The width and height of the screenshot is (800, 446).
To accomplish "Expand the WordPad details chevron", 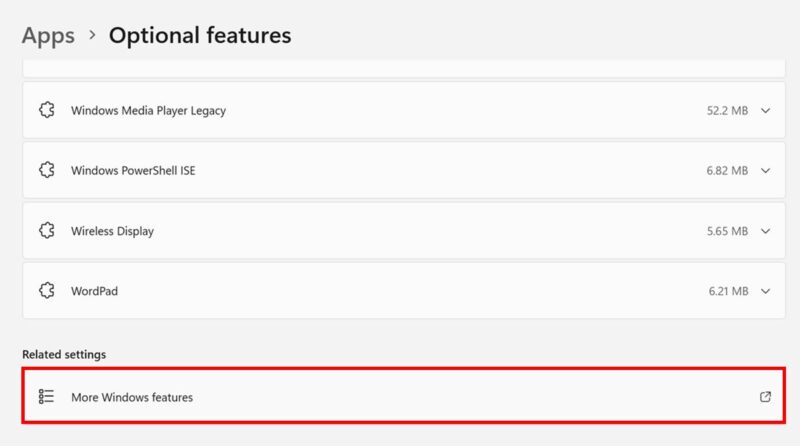I will (x=766, y=291).
